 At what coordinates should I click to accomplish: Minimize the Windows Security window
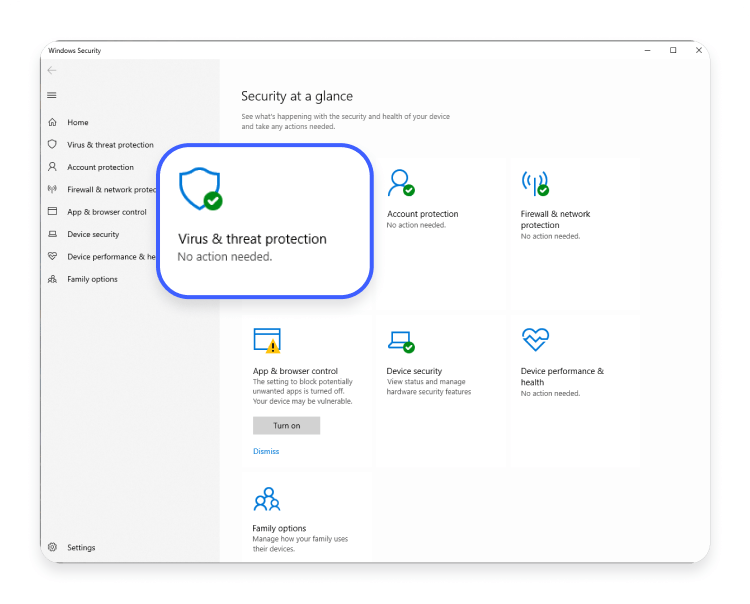coord(647,50)
